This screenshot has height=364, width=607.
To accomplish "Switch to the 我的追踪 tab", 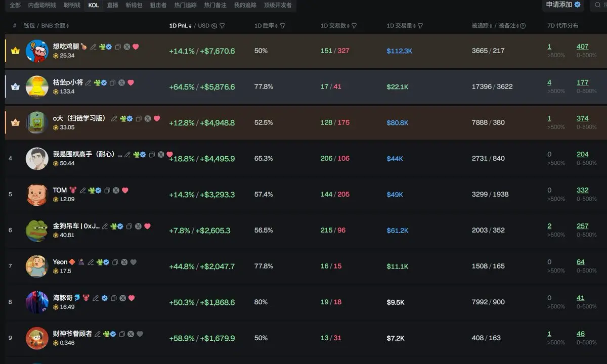I will 245,5.
